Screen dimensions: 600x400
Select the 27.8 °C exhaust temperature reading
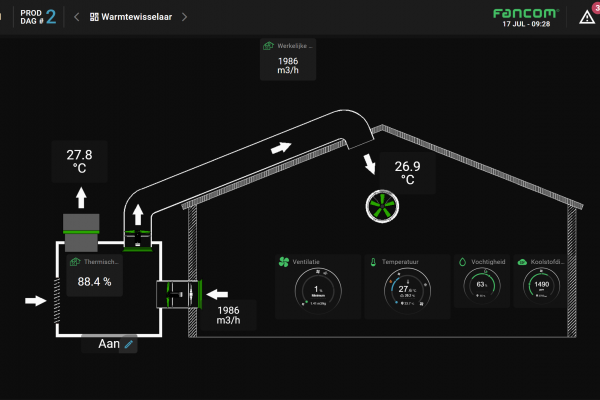click(79, 161)
